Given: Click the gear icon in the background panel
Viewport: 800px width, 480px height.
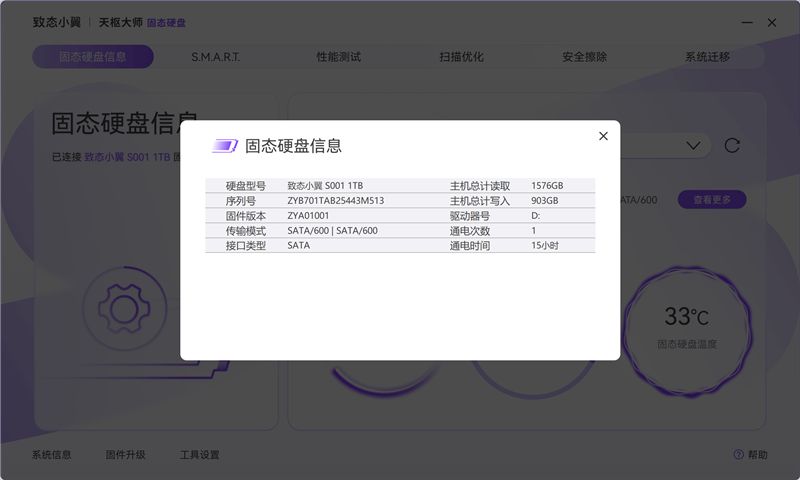Looking at the screenshot, I should [124, 309].
